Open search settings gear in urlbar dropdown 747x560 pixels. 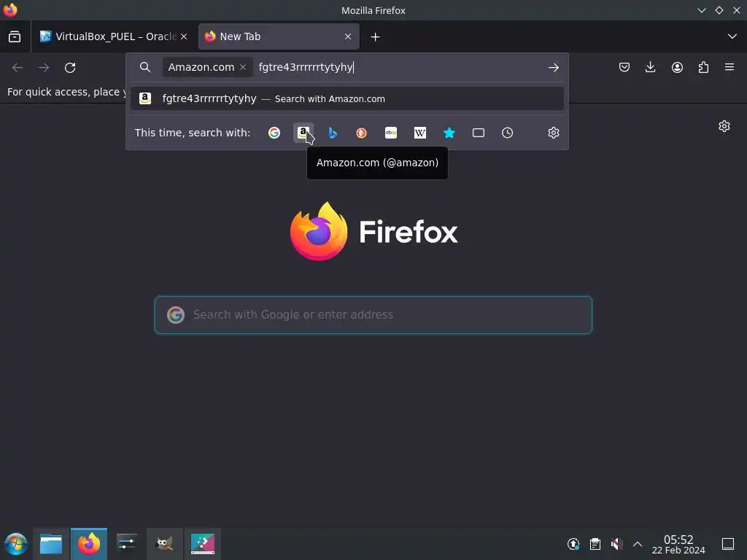553,133
